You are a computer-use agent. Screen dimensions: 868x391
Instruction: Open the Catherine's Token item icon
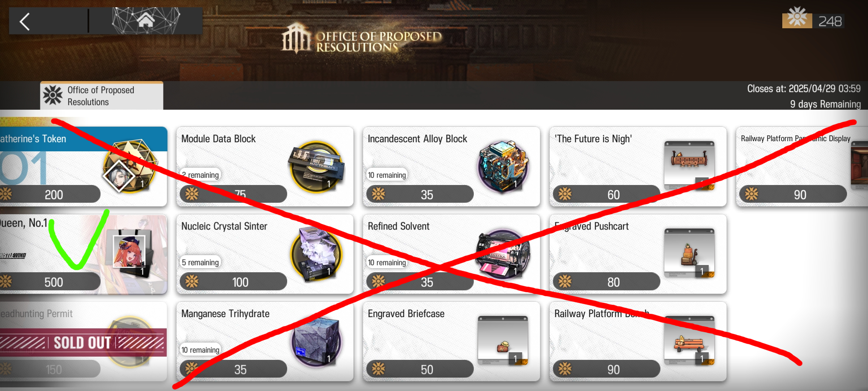[x=129, y=167]
